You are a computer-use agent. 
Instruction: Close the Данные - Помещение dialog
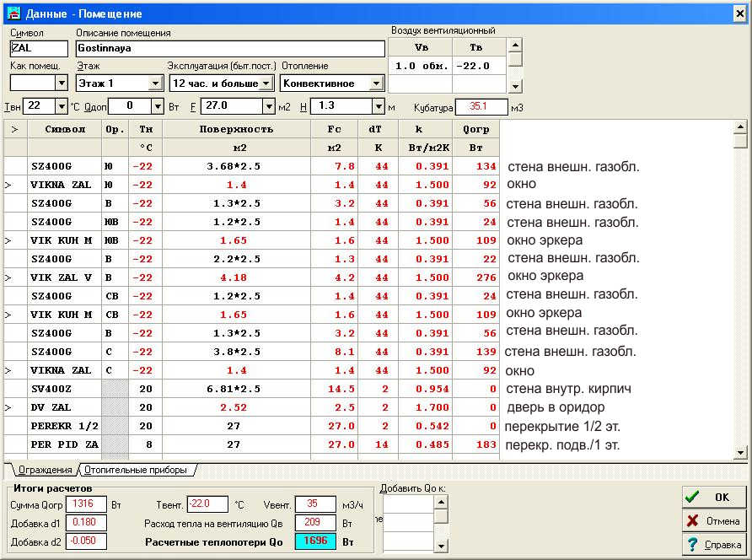pyautogui.click(x=739, y=13)
